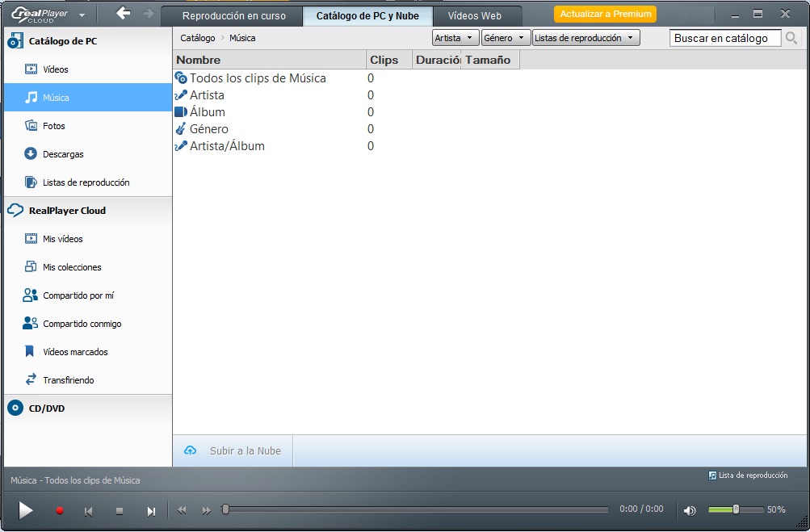Stop playback with the stop button
Screen dimensions: 810x532
click(120, 511)
